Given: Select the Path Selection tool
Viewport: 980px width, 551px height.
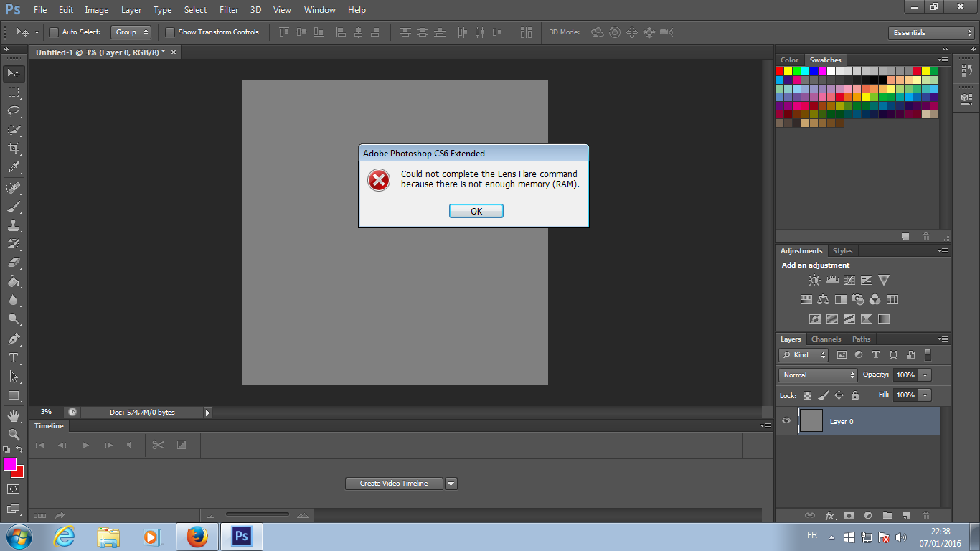Looking at the screenshot, I should (x=14, y=377).
